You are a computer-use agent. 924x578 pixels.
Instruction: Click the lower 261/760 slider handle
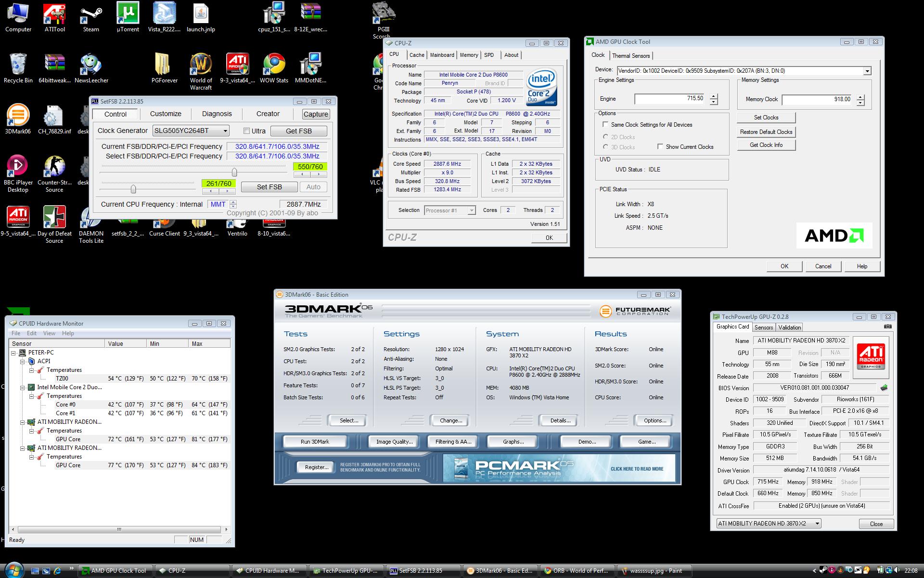(x=133, y=189)
